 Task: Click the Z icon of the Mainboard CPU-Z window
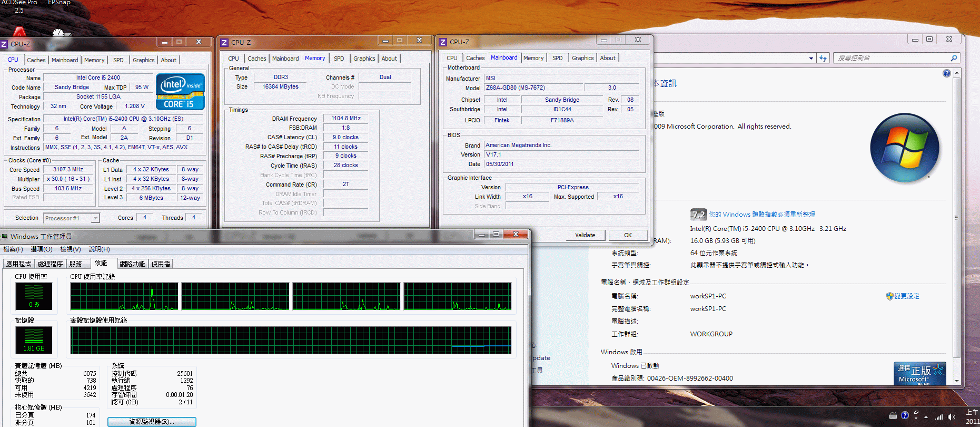point(443,42)
